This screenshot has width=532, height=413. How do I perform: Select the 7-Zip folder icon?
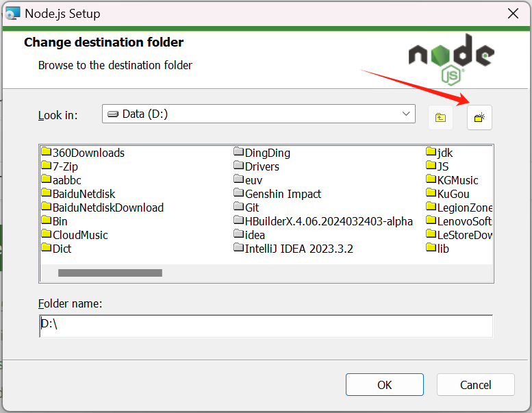pyautogui.click(x=47, y=165)
